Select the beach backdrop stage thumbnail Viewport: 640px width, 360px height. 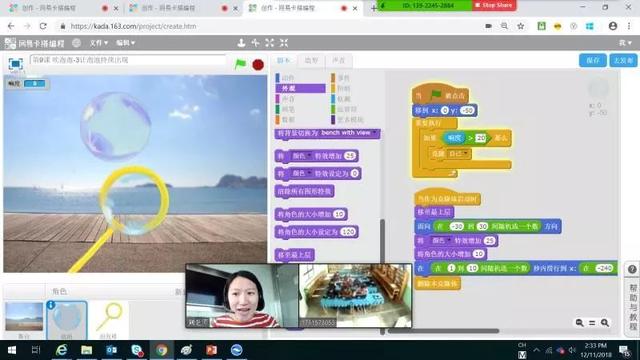tap(24, 317)
